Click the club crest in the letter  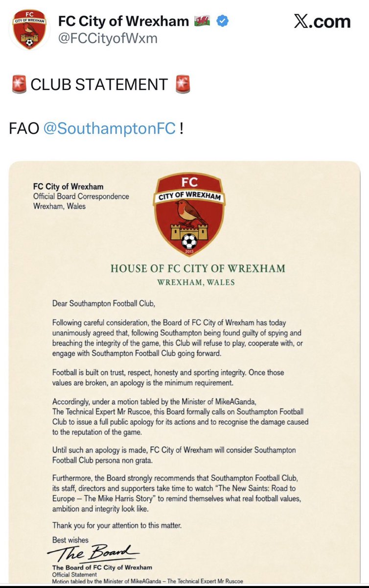(189, 214)
